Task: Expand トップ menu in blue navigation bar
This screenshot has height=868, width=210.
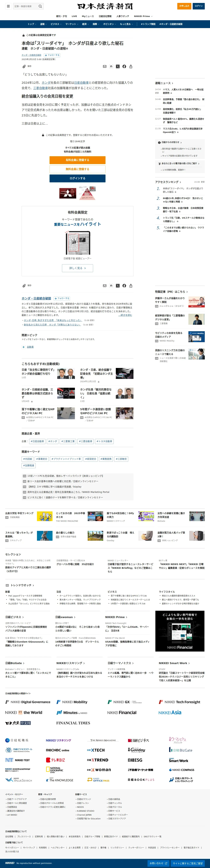Action: (x=32, y=24)
